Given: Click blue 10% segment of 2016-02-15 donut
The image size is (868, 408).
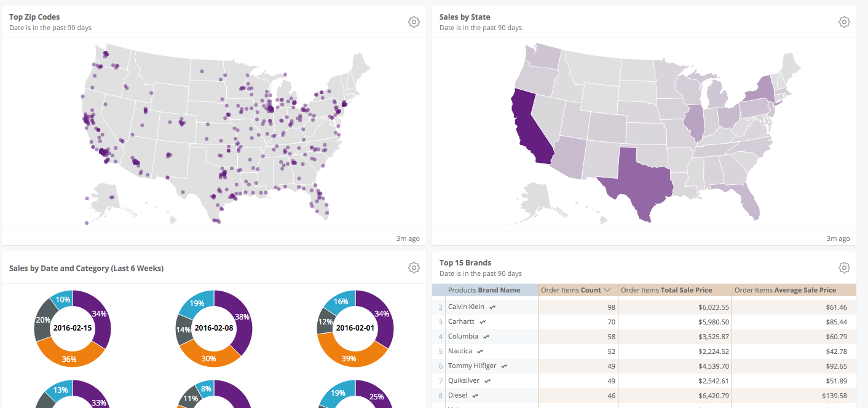Looking at the screenshot, I should click(x=63, y=299).
